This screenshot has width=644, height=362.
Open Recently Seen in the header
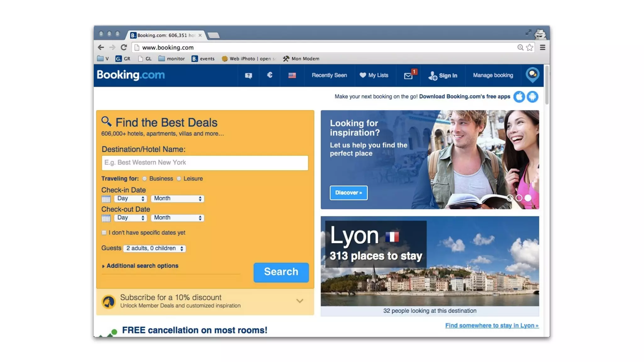click(x=329, y=75)
